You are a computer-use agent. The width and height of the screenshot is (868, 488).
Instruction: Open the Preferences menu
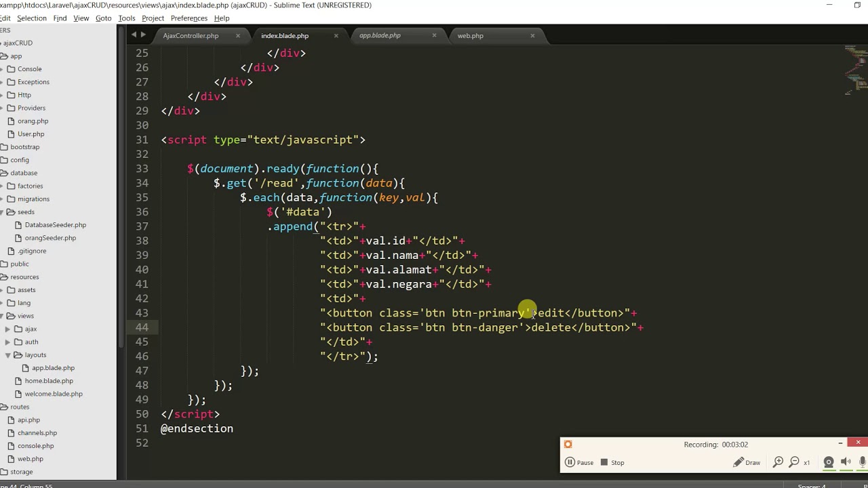pyautogui.click(x=189, y=18)
